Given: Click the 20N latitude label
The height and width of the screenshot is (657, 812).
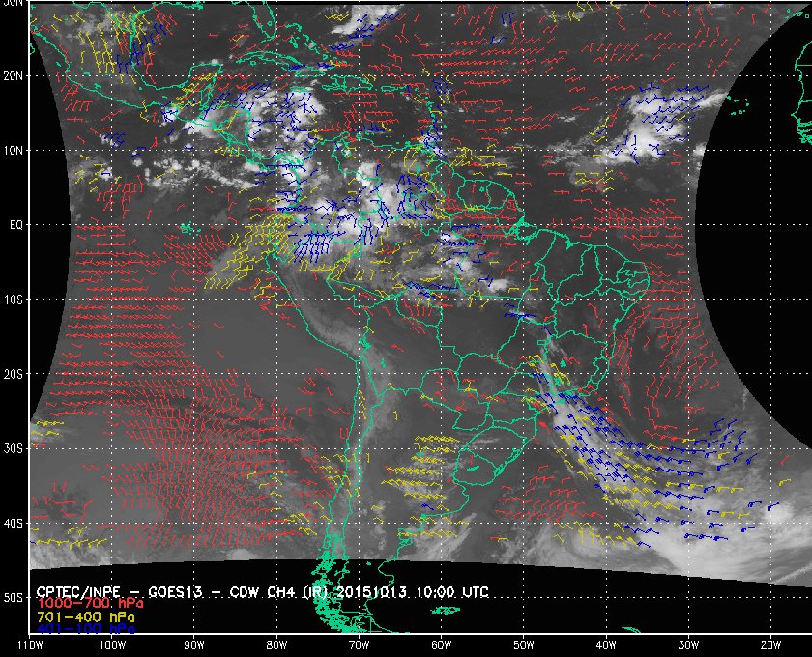Looking at the screenshot, I should 13,75.
